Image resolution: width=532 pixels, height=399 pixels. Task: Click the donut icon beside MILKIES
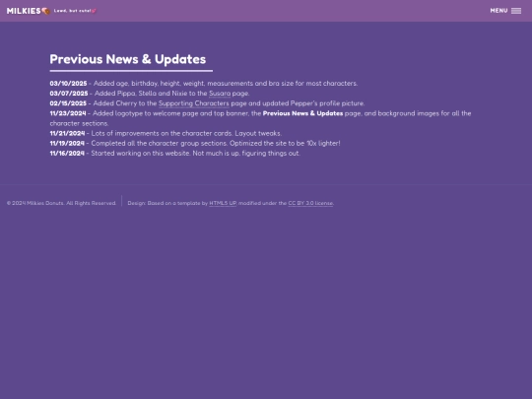pos(45,11)
